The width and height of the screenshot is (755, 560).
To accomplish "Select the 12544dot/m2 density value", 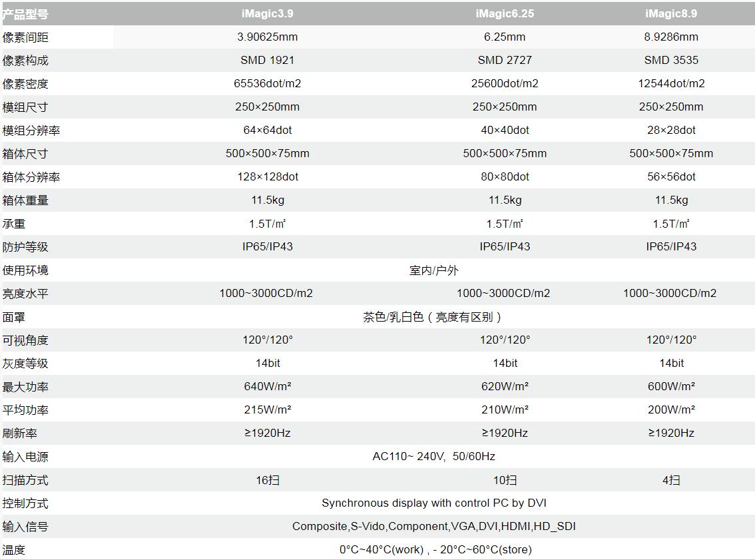I will pos(671,83).
